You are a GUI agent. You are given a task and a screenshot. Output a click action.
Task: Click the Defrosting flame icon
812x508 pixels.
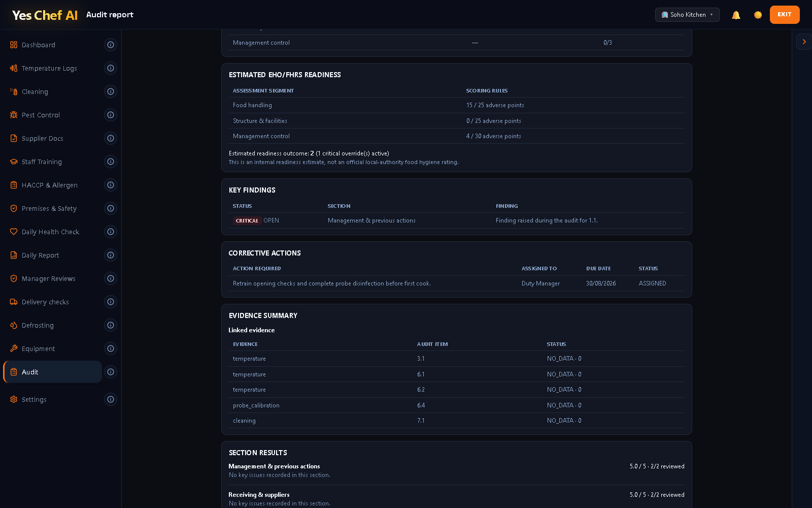click(14, 325)
